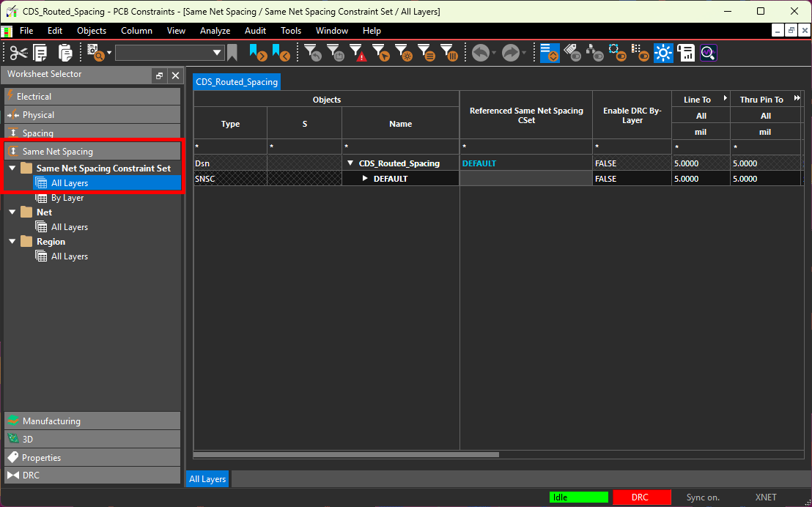The image size is (812, 507).
Task: Open the Analyze menu
Action: pos(215,31)
